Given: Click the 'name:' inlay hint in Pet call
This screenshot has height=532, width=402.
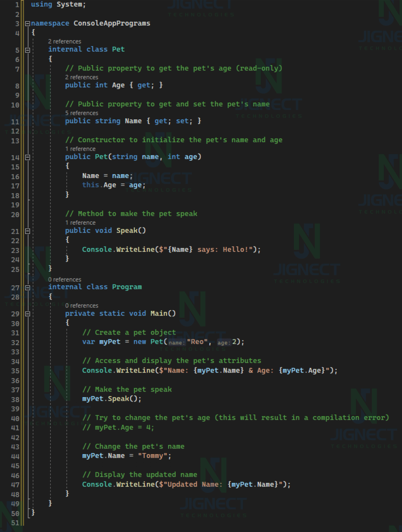Looking at the screenshot, I should (177, 343).
